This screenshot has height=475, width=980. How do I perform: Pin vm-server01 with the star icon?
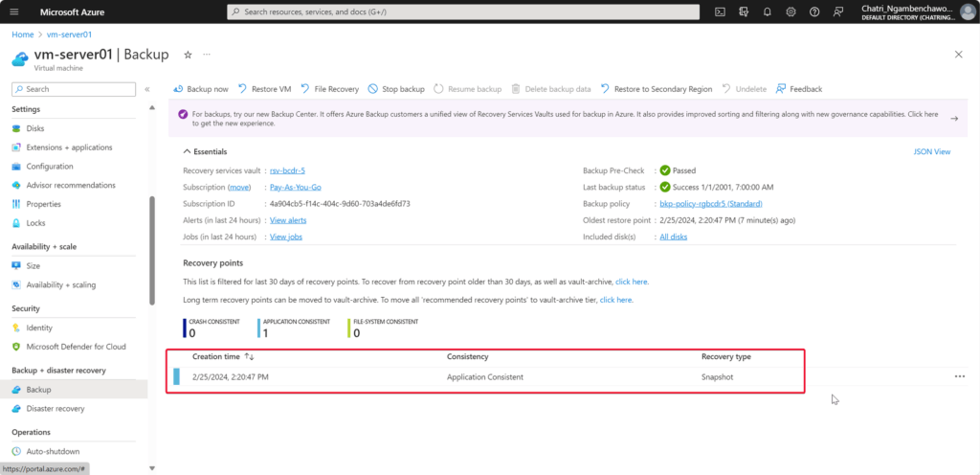point(188,55)
